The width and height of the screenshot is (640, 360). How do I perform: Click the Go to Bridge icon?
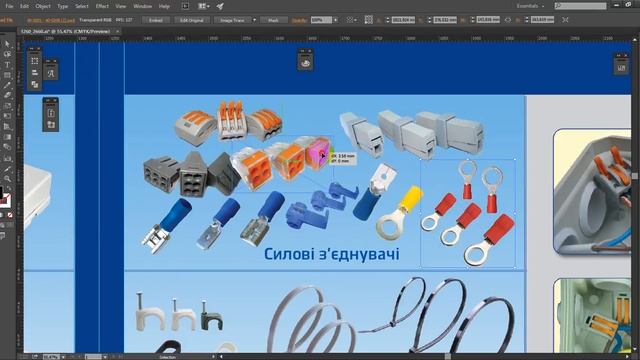pos(185,6)
